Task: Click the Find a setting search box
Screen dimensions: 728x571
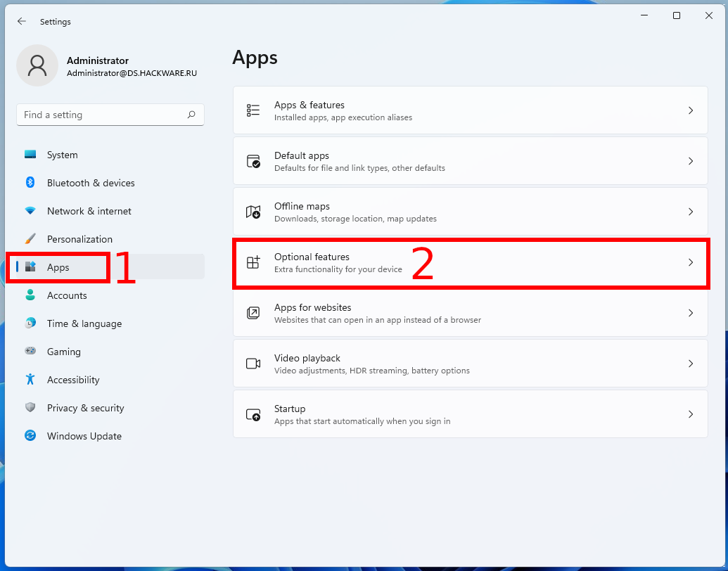Action: pyautogui.click(x=102, y=115)
